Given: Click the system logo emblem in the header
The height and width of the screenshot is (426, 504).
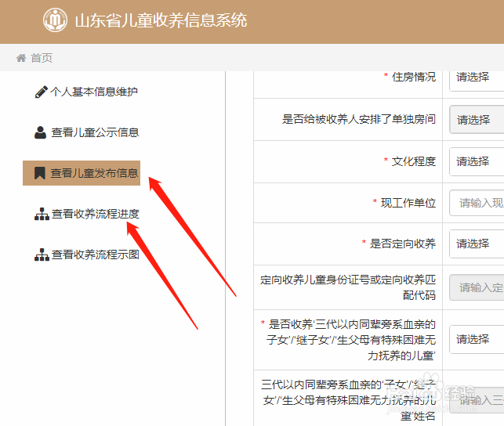Looking at the screenshot, I should tap(55, 20).
